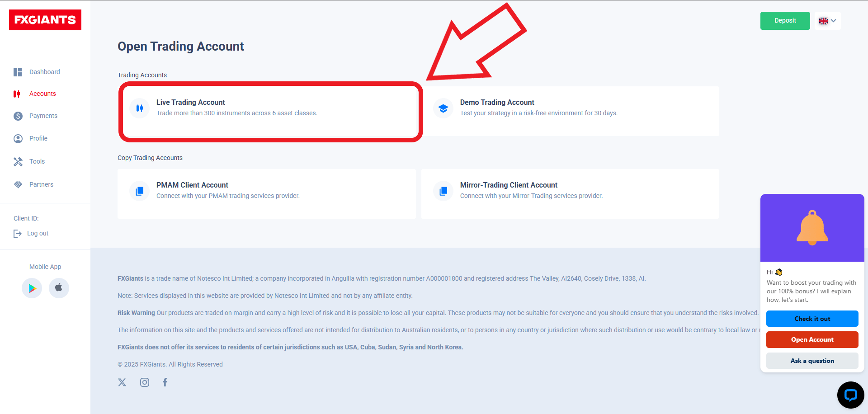Viewport: 868px width, 414px height.
Task: Open the X (Twitter) social link
Action: (122, 382)
